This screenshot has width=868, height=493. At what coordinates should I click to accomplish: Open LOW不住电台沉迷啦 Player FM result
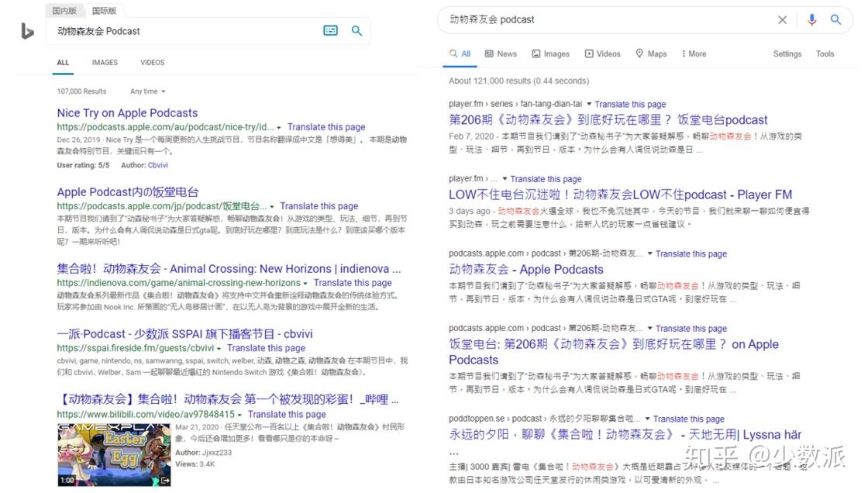[x=620, y=195]
